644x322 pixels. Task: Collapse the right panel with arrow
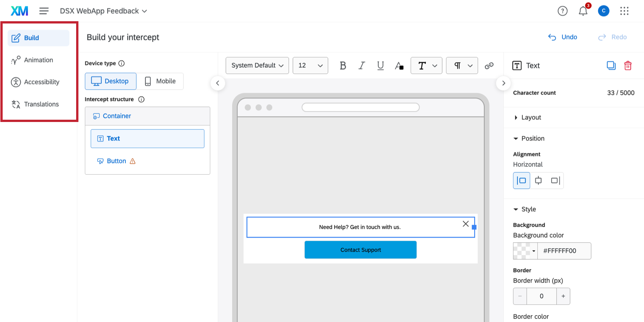tap(503, 83)
